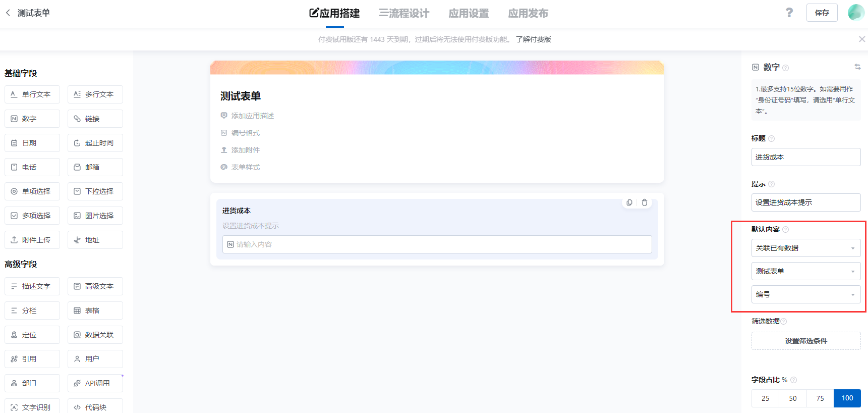Open 关联已有数据 dropdown
This screenshot has height=413, width=868.
click(x=806, y=248)
